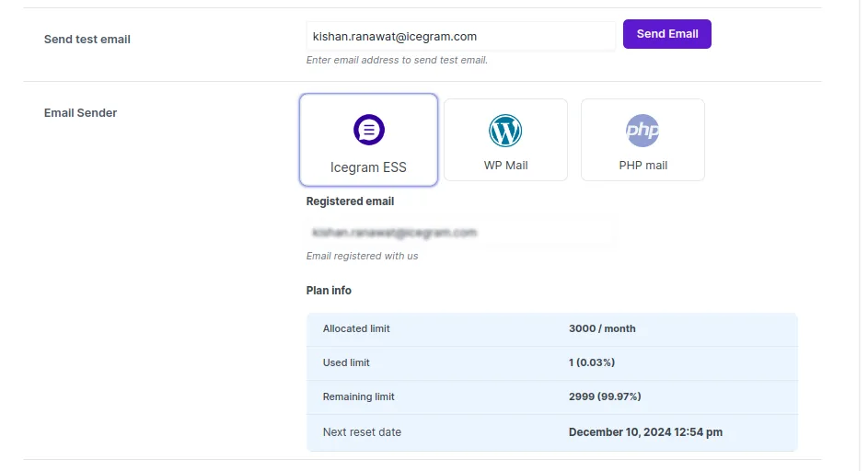Select the WP Mail label

505,166
